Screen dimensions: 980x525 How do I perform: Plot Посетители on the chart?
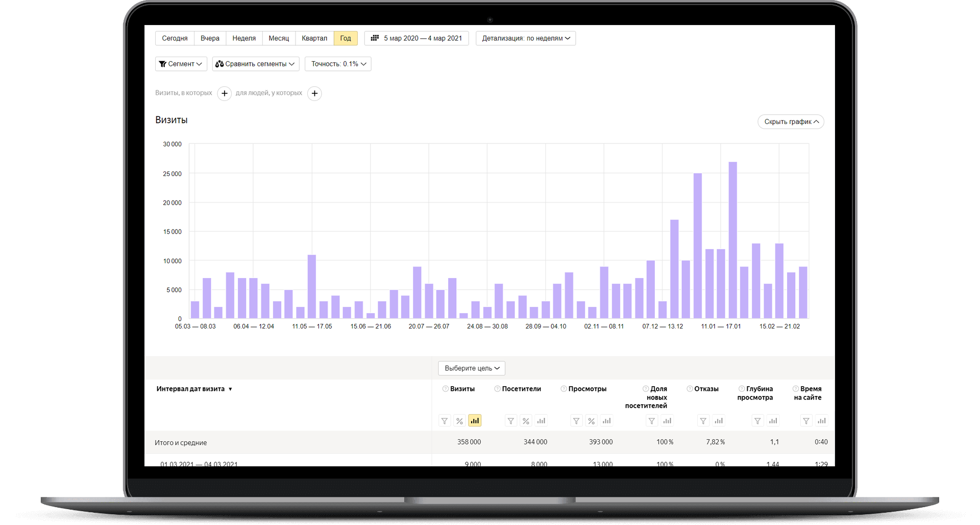(541, 421)
